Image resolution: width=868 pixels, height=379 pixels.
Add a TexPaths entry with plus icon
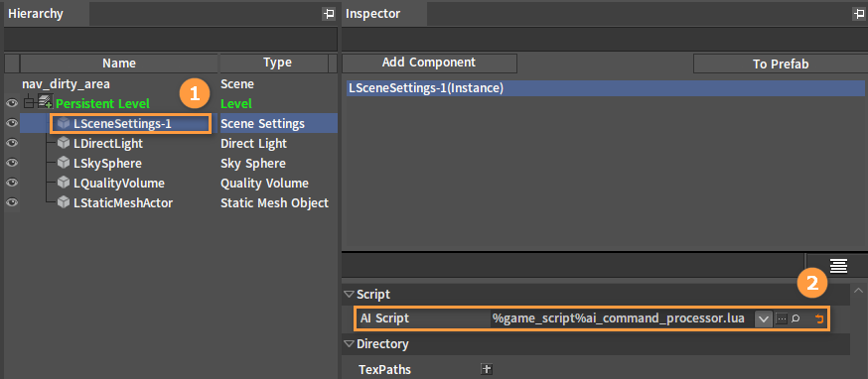point(487,370)
